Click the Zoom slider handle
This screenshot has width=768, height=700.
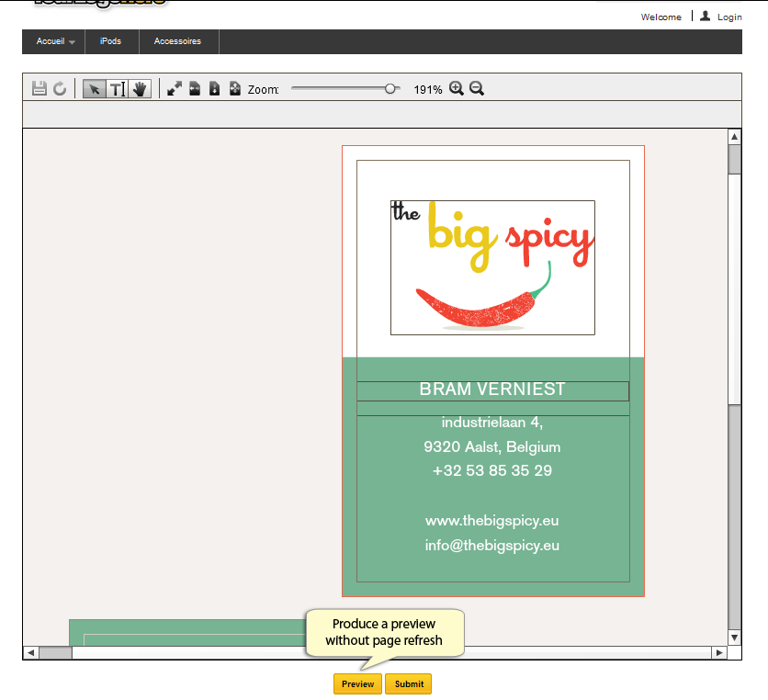coord(390,89)
